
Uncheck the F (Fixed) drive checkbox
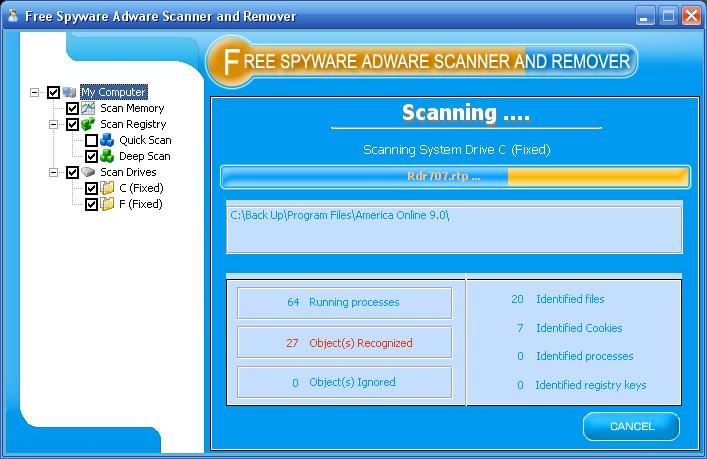92,204
